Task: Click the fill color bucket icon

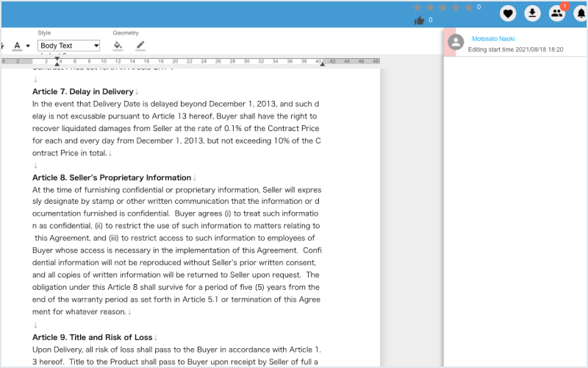Action: (118, 46)
